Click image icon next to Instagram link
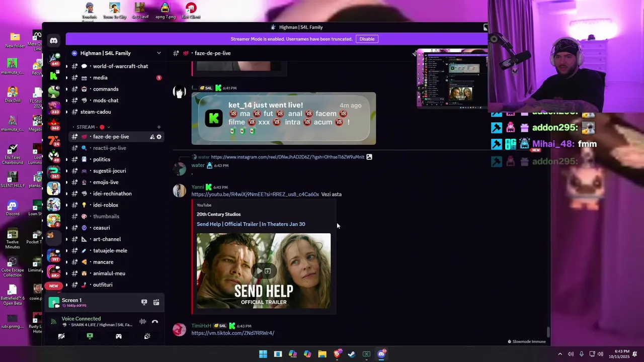The image size is (644, 362). (x=369, y=157)
